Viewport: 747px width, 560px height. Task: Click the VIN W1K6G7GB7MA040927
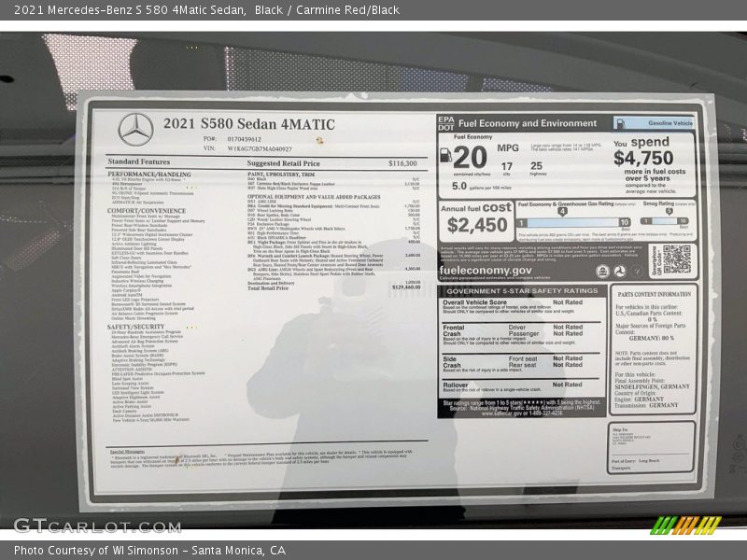[x=260, y=148]
